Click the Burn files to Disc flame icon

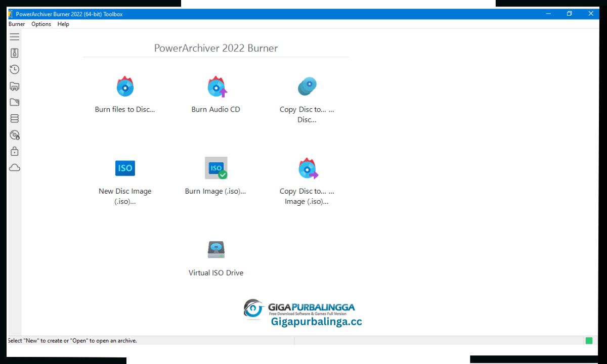125,86
